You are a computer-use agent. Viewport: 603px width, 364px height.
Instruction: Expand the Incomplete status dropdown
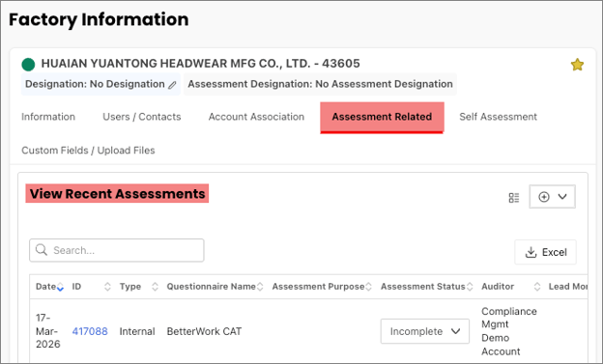pos(425,331)
